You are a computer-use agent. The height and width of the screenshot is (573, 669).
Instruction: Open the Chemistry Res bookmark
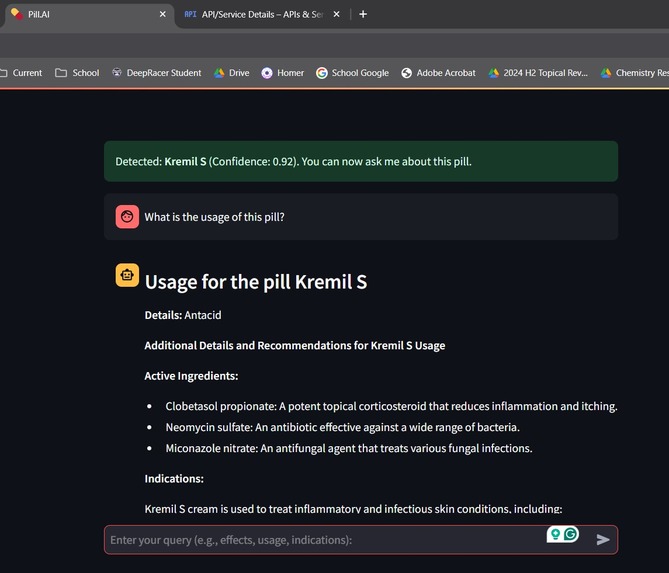tap(634, 73)
